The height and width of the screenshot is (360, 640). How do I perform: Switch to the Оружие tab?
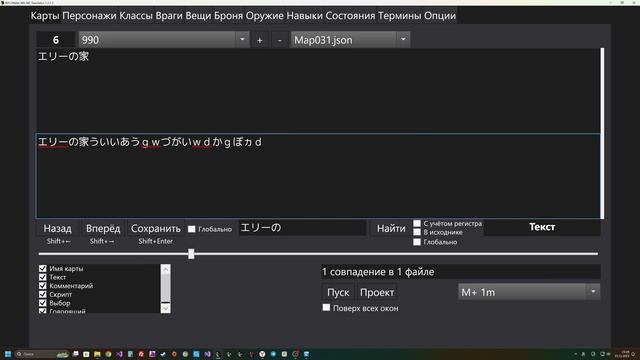[264, 16]
